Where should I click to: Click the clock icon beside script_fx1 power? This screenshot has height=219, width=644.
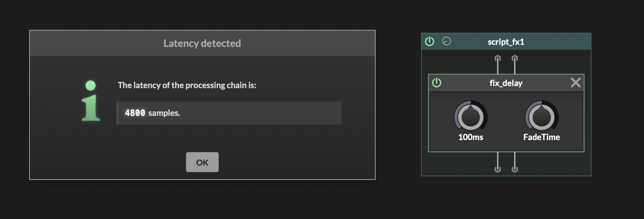[x=446, y=41]
